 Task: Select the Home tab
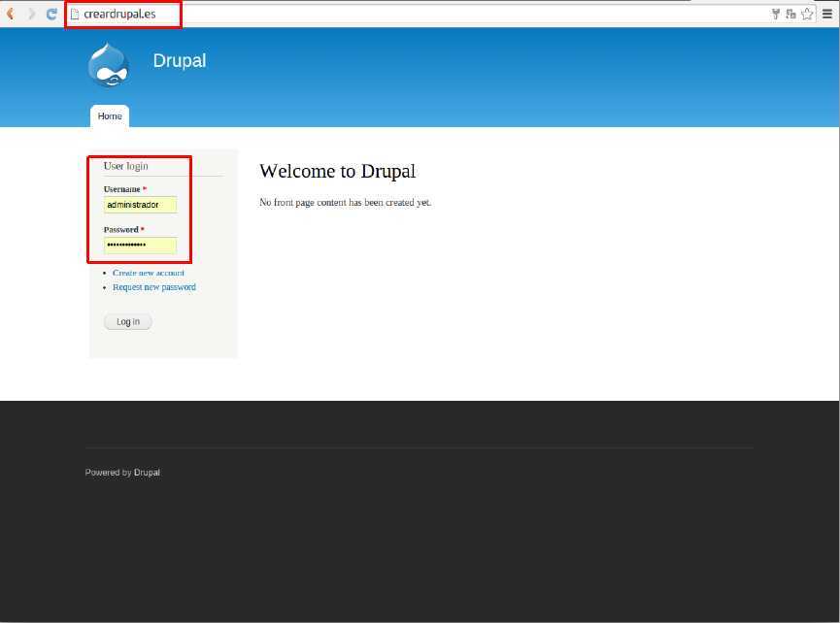point(110,116)
